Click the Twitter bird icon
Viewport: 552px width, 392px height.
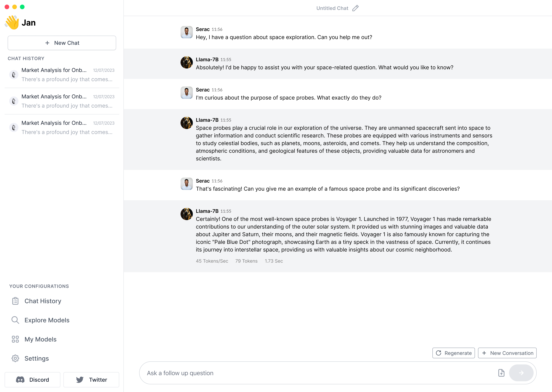(80, 380)
